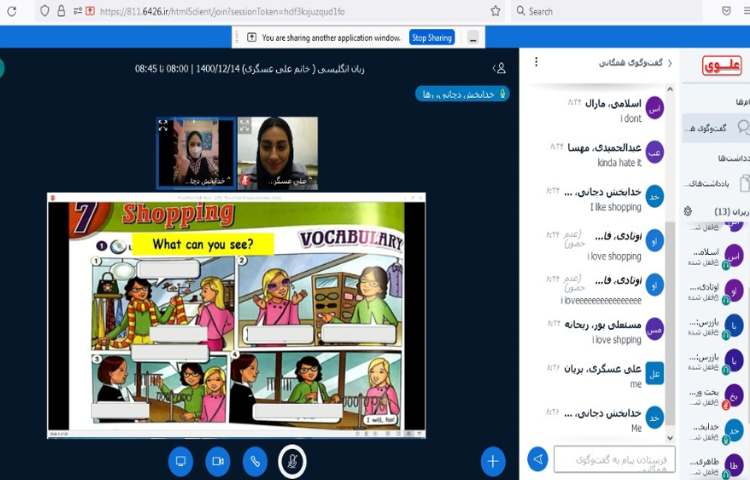Screen dimensions: 750x480
Task: Click avatar beside the last 'Me' message
Action: coord(654,418)
